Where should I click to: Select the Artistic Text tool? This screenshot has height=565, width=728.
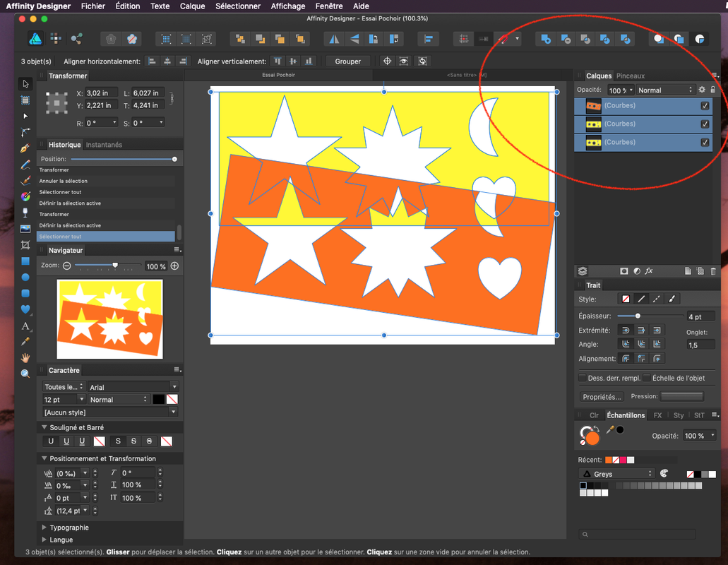pos(25,326)
